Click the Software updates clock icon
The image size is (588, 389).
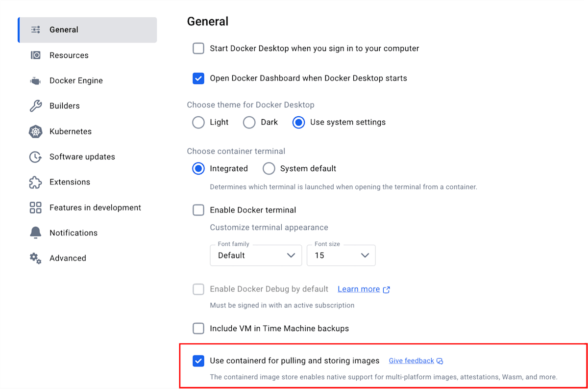[x=36, y=157]
